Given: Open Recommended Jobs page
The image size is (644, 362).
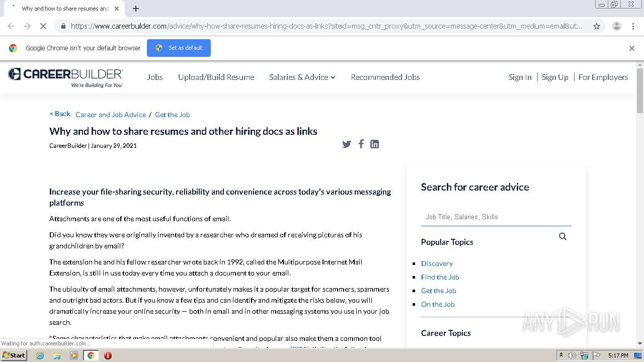Looking at the screenshot, I should click(x=385, y=77).
